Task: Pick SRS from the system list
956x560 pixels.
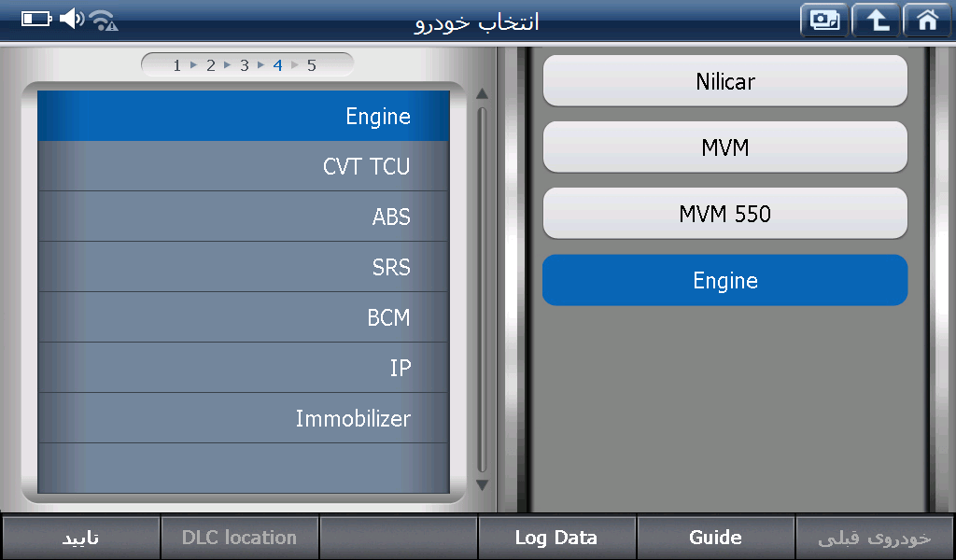Action: tap(243, 268)
